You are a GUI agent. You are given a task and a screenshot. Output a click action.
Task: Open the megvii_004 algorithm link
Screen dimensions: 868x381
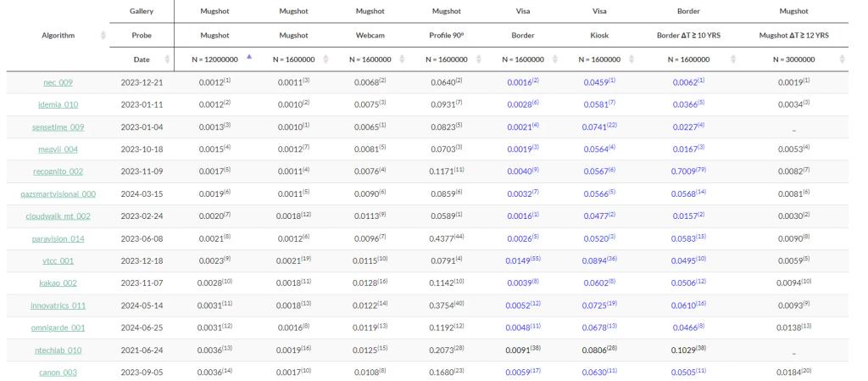tap(58, 149)
